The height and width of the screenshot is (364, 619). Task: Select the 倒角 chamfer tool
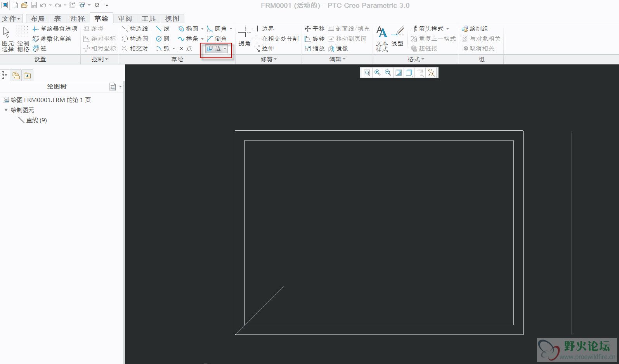tap(217, 39)
